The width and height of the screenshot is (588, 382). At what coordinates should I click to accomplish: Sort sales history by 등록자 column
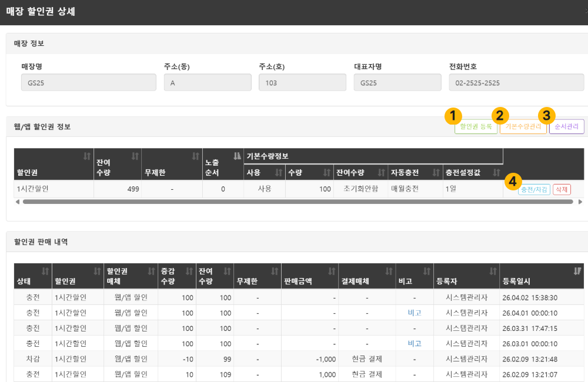(466, 276)
